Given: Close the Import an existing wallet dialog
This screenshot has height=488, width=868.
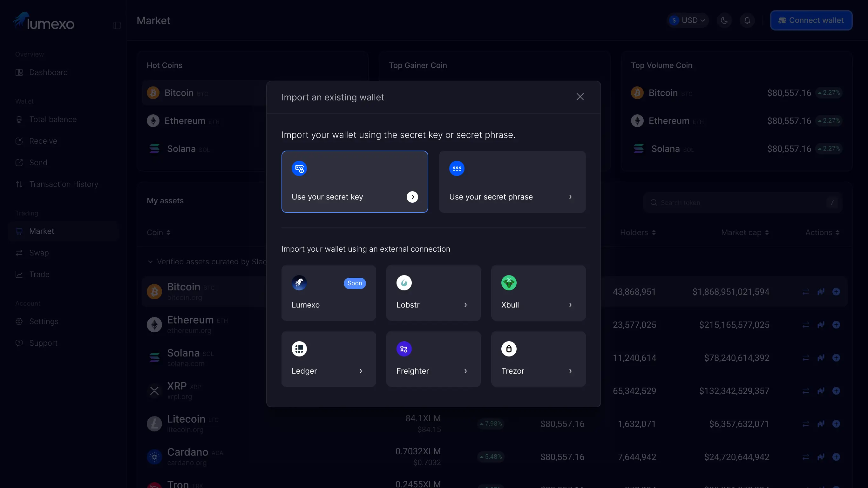Looking at the screenshot, I should [580, 97].
